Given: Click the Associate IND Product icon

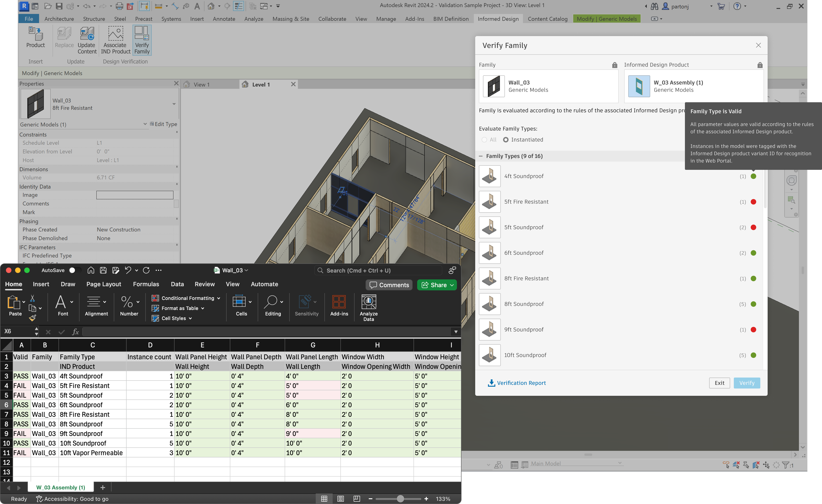Looking at the screenshot, I should click(115, 40).
